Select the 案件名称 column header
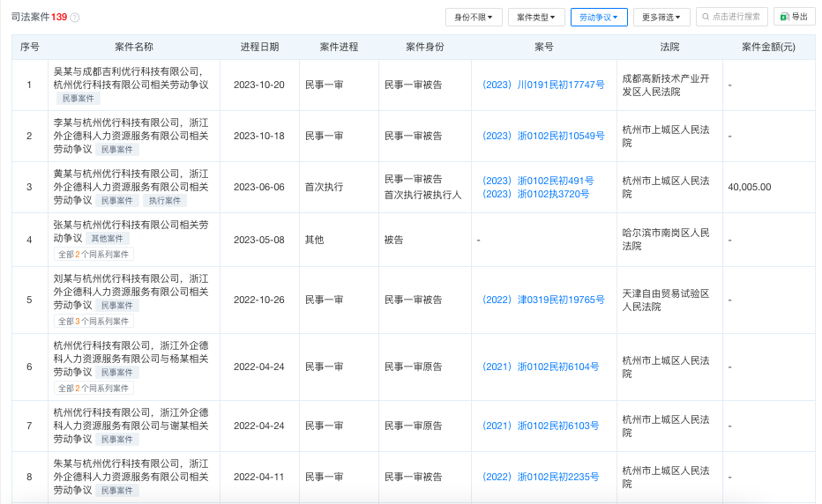822x504 pixels. (134, 48)
